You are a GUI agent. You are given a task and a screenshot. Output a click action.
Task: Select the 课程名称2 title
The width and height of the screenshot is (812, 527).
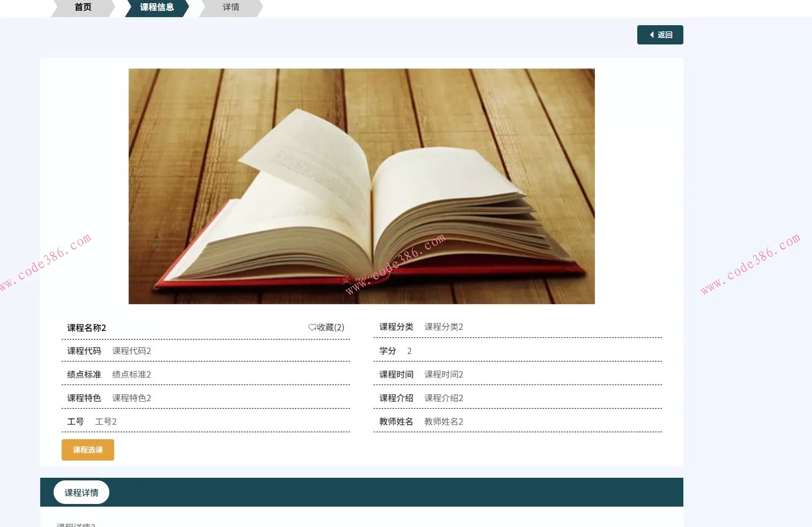coord(87,328)
